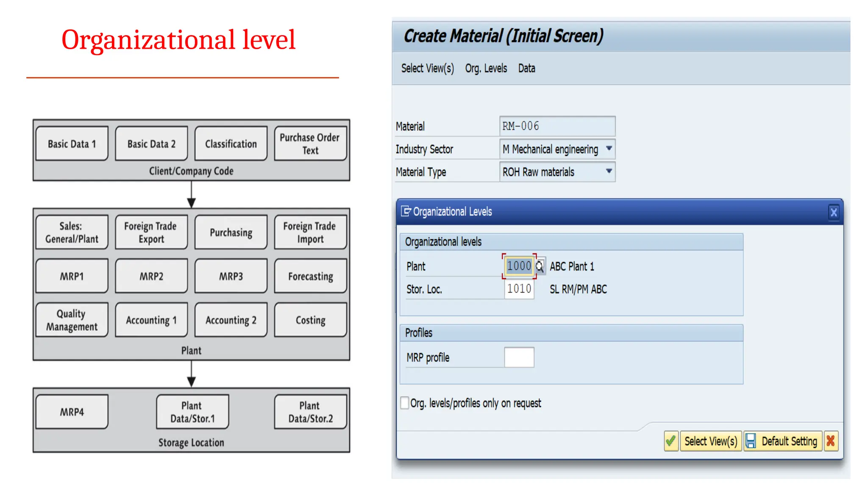
Task: Click the SL RM/PM ABC description text
Action: point(579,289)
